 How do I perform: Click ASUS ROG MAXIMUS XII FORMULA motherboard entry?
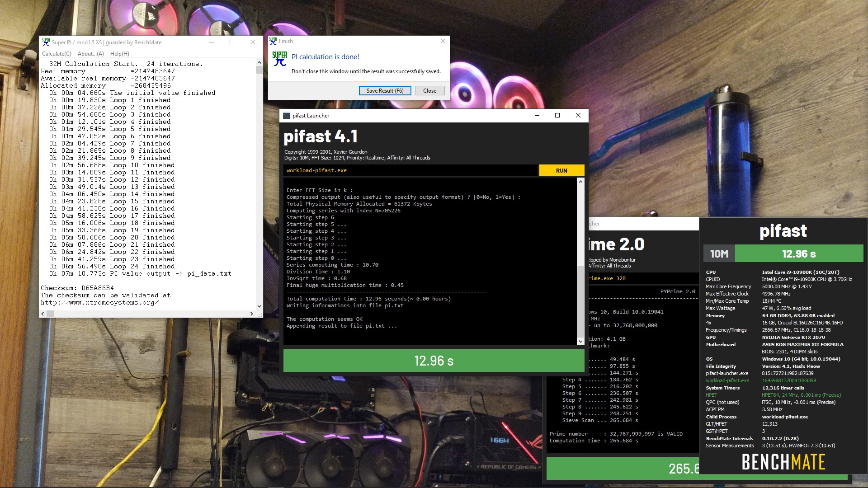tap(802, 344)
